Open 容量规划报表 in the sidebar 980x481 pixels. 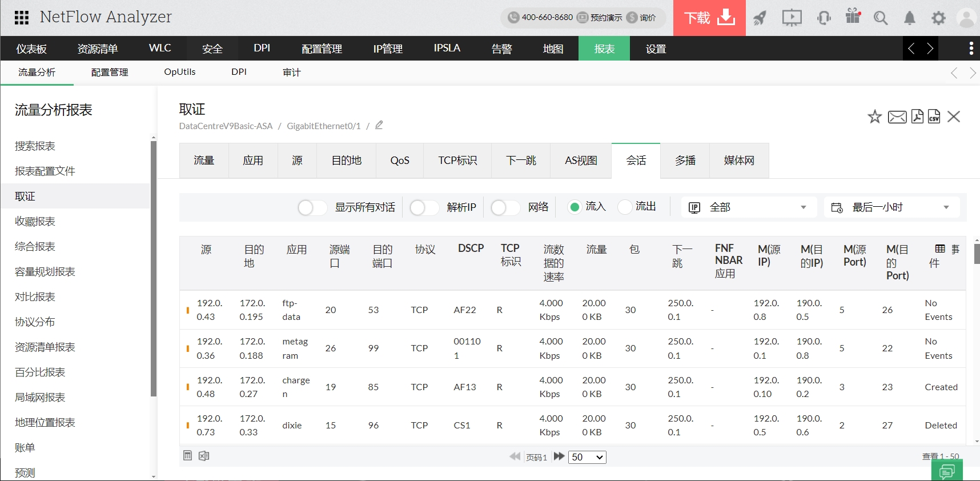click(x=45, y=271)
